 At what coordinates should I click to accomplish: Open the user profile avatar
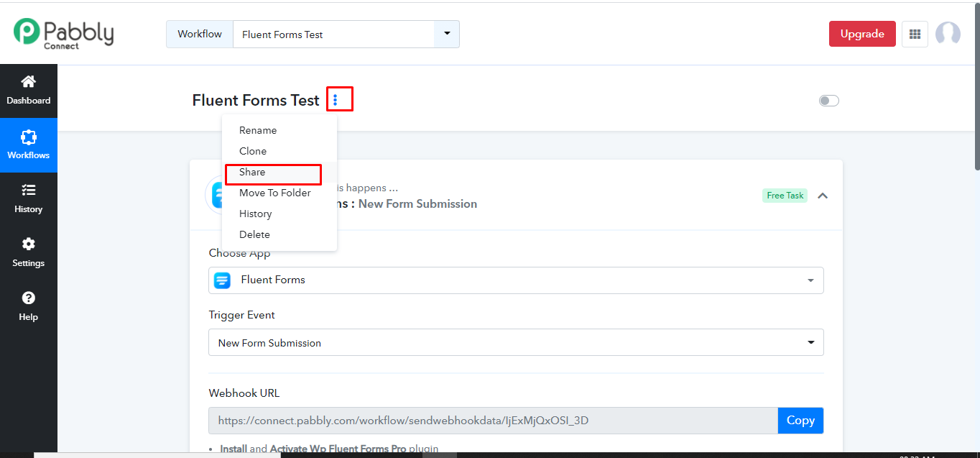click(x=948, y=34)
